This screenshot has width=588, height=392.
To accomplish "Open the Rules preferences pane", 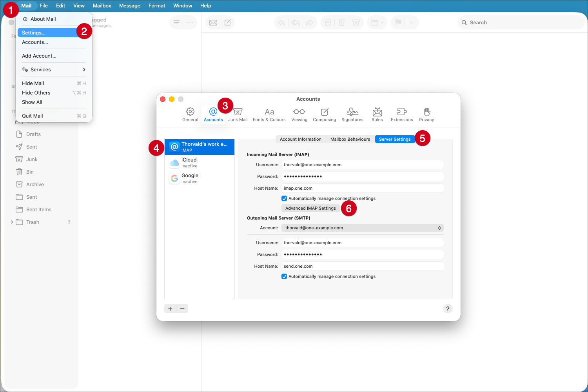I will tap(377, 114).
